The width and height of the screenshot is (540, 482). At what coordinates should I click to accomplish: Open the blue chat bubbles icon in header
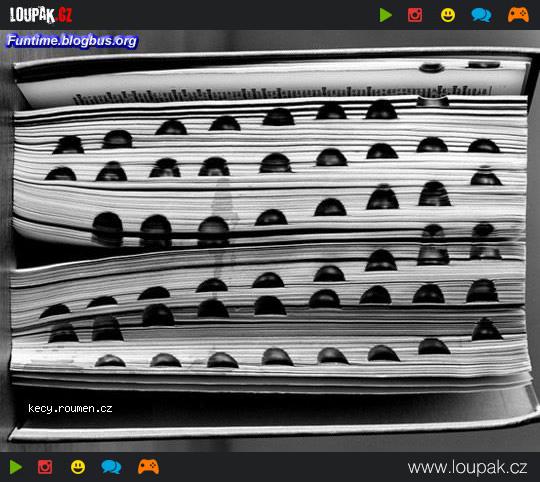point(481,15)
